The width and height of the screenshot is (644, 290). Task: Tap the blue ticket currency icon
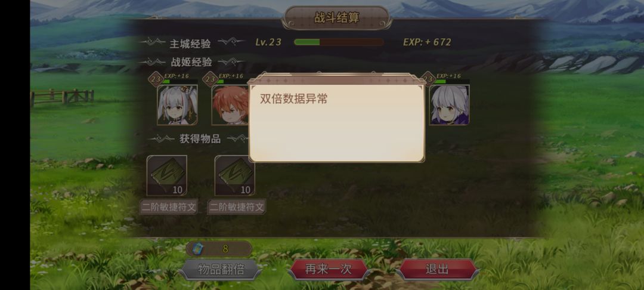coord(198,249)
